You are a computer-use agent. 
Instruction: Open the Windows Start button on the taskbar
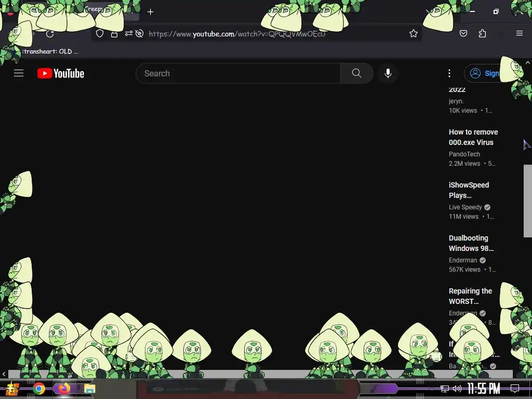tap(12, 389)
